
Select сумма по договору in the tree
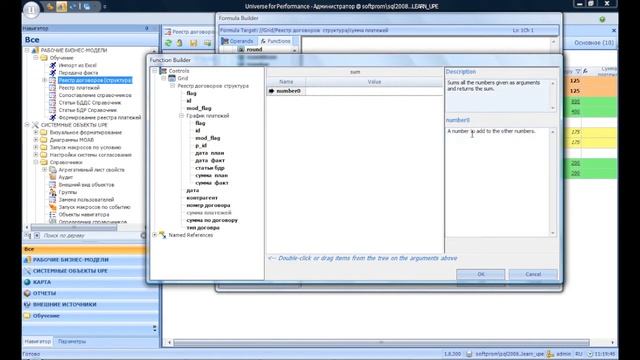[212, 220]
